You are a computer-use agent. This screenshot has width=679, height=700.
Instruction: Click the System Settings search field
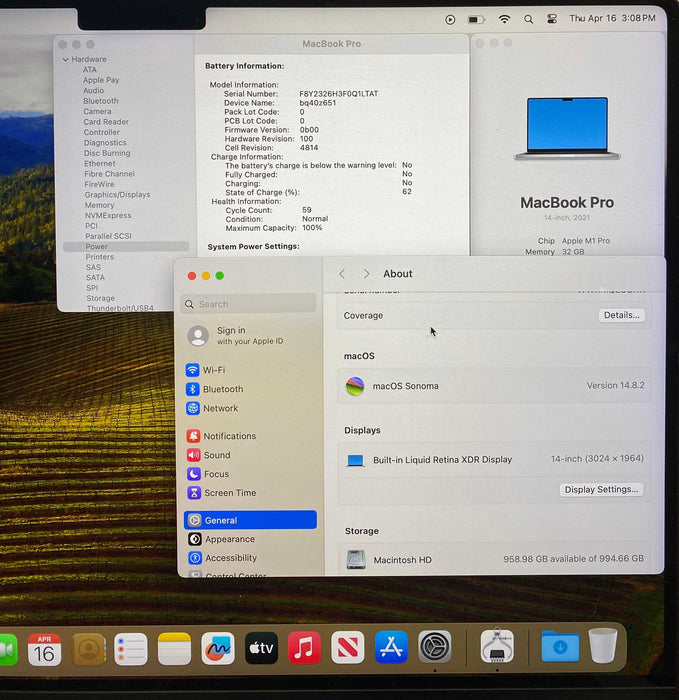point(249,304)
